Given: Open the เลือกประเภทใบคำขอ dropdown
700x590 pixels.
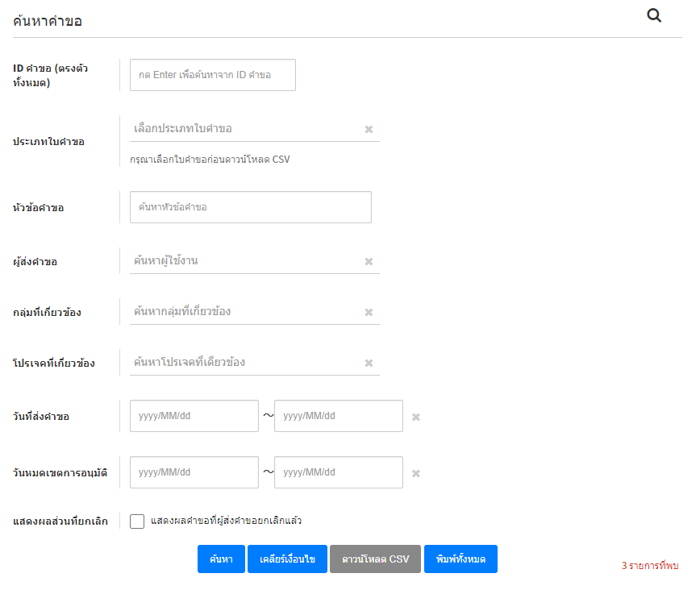Looking at the screenshot, I should click(x=242, y=129).
